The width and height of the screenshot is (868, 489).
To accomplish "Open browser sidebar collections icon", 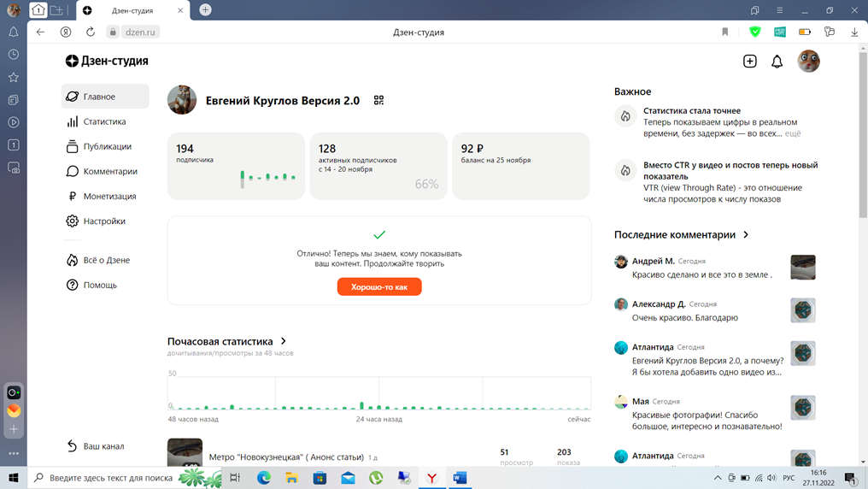I will point(14,100).
